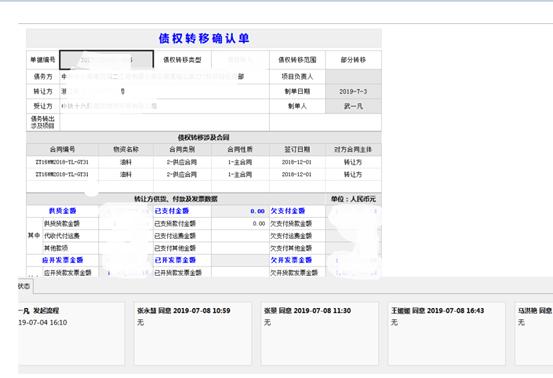This screenshot has width=553, height=378.
Task: Click the 合同编号 column header
Action: [62, 149]
